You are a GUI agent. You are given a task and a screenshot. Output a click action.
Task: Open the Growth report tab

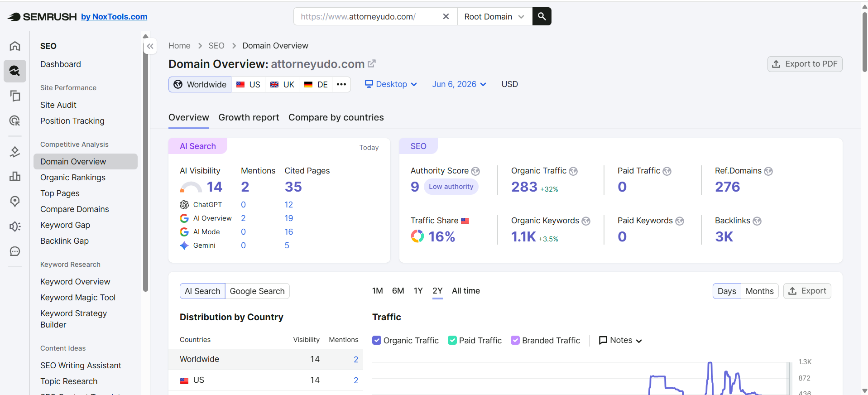249,117
